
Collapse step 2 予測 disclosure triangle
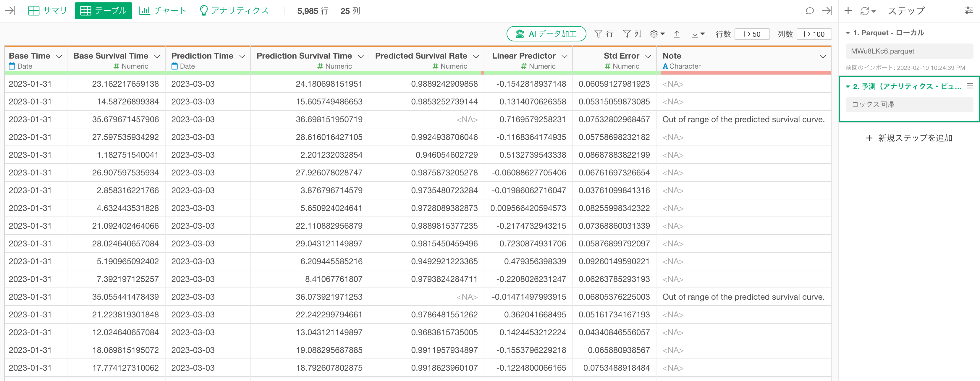click(848, 87)
